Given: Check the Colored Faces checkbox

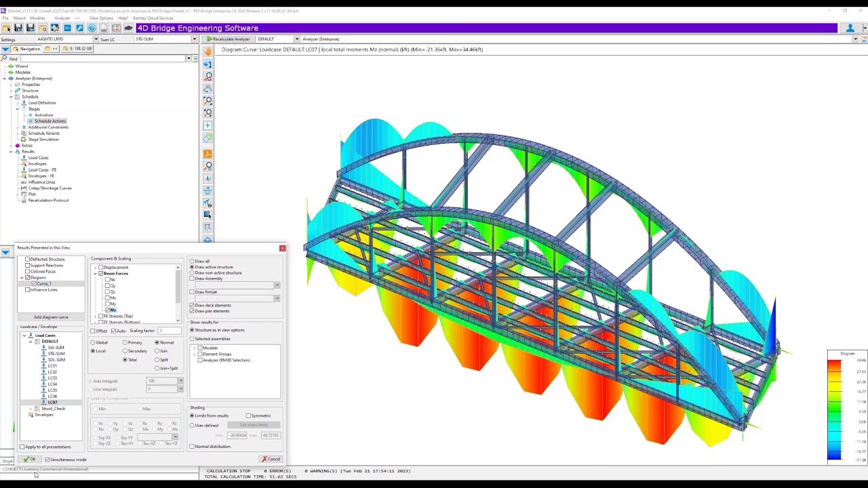Looking at the screenshot, I should [27, 271].
